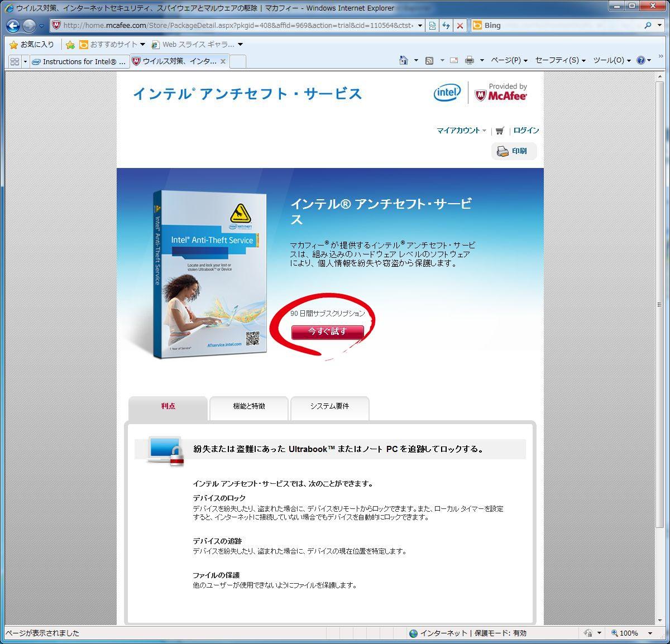This screenshot has height=644, width=670.
Task: Click the vertical scrollbar thumb
Action: [659, 305]
